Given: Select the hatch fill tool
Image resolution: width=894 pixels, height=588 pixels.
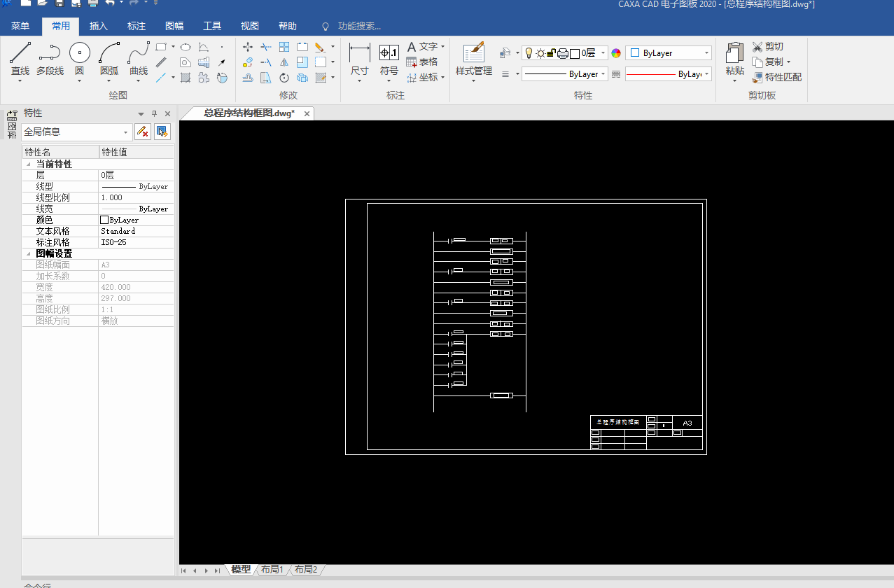Looking at the screenshot, I should [186, 78].
